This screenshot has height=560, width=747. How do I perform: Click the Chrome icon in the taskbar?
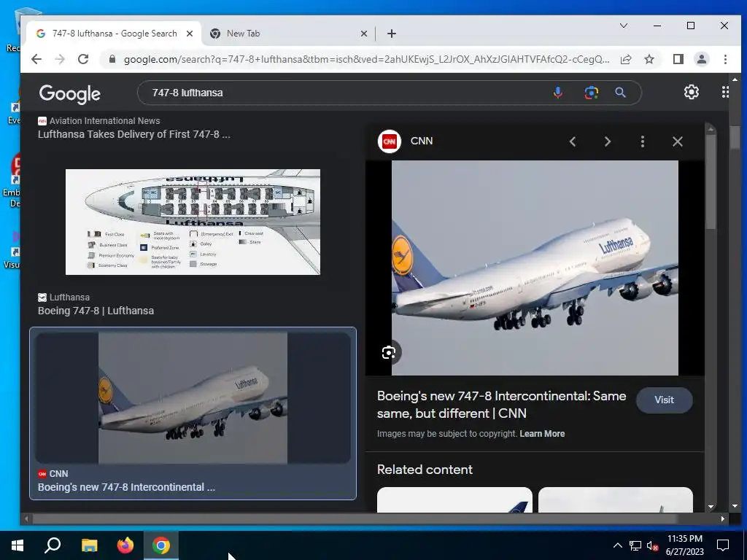tap(161, 545)
